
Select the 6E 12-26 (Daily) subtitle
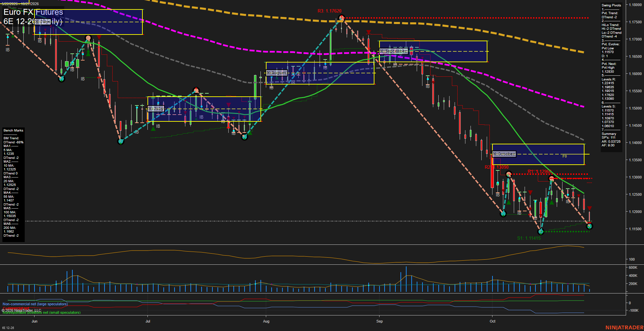click(33, 22)
